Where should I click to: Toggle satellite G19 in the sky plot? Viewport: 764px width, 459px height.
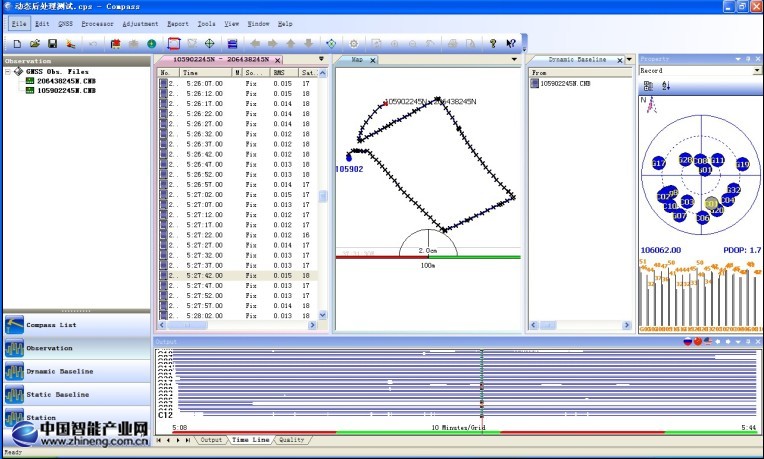(742, 163)
